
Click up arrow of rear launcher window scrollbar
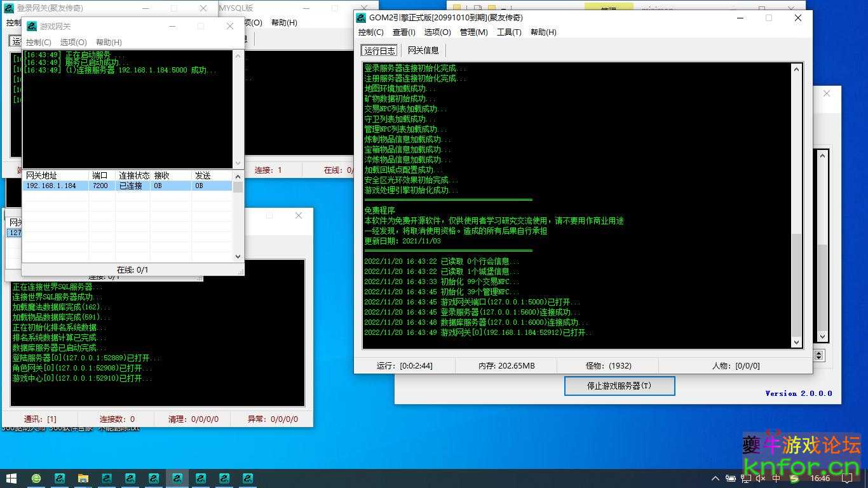(x=822, y=156)
